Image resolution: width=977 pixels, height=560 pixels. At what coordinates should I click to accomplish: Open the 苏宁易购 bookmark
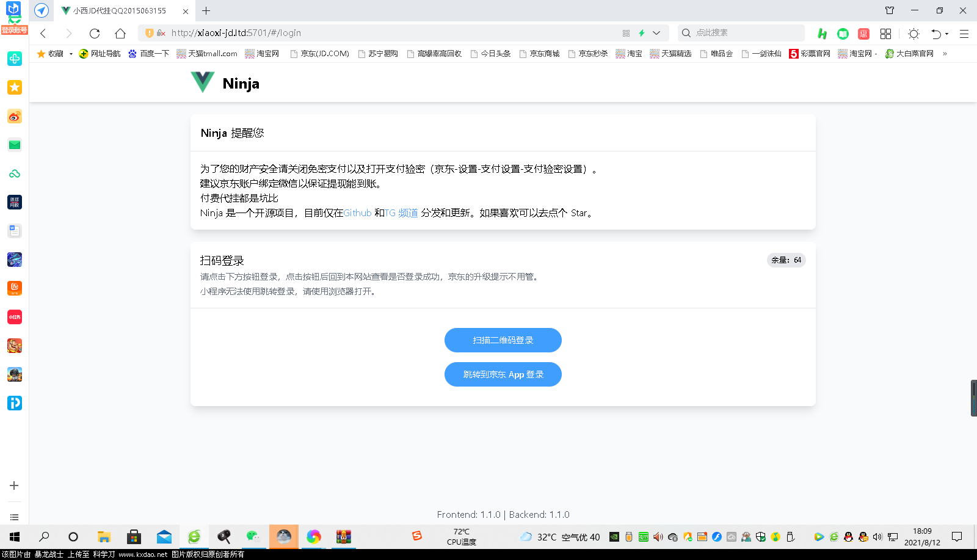click(378, 54)
